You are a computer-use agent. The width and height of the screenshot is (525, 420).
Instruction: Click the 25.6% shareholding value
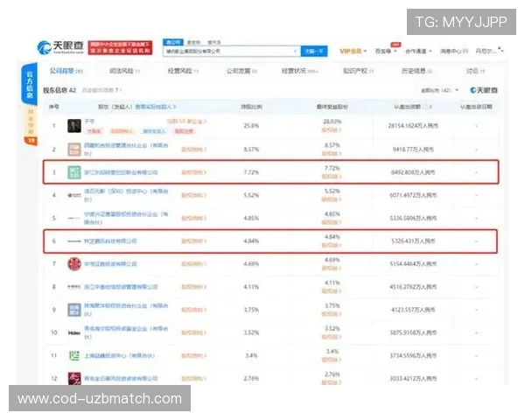251,126
